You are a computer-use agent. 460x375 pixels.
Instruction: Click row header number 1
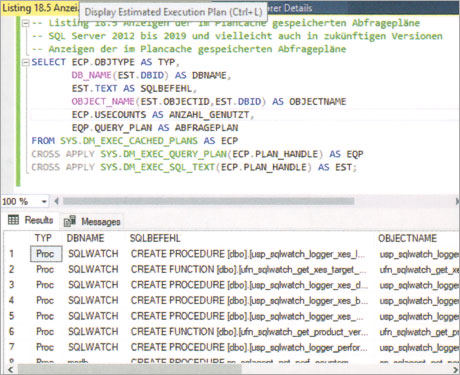click(12, 254)
